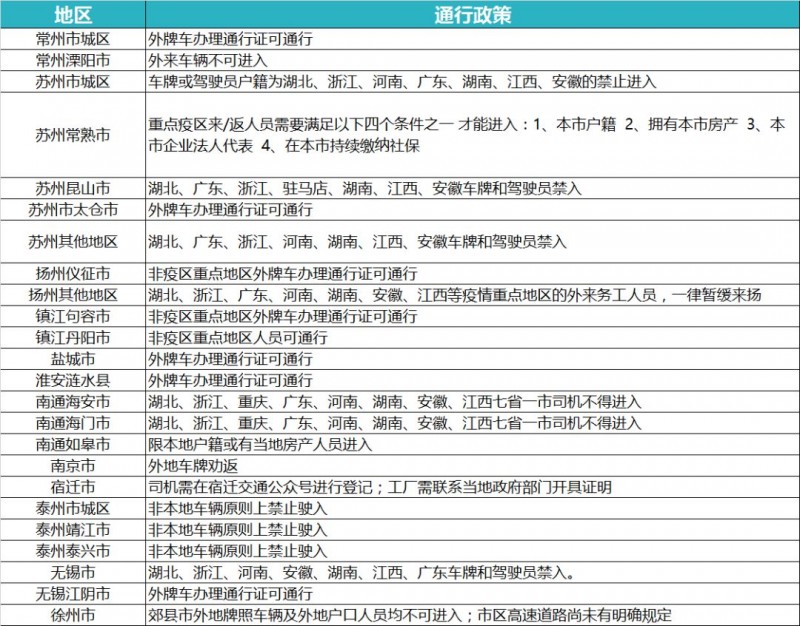This screenshot has width=800, height=626.
Task: Click the policy text in 常州市城区 row
Action: pos(230,39)
